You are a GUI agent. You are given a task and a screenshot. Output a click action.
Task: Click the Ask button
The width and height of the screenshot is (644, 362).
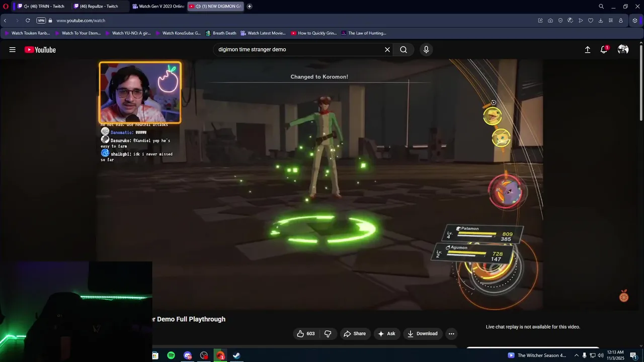(386, 334)
